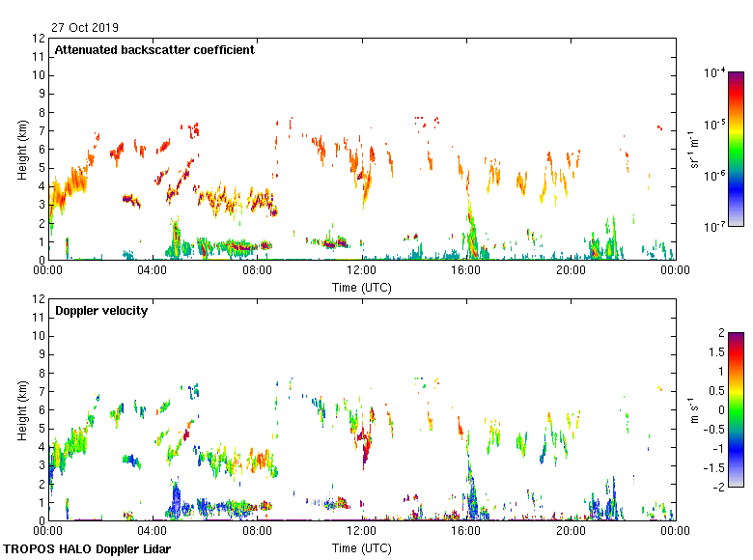753x560 pixels.
Task: Click the 08:00 tick on the bottom plot's time axis
Action: tap(257, 530)
